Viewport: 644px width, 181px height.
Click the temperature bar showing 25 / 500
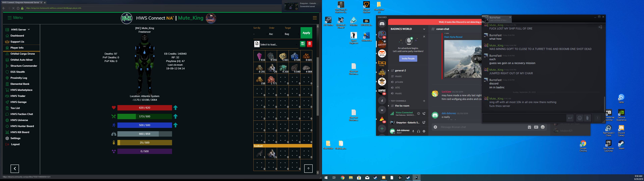pos(145,143)
